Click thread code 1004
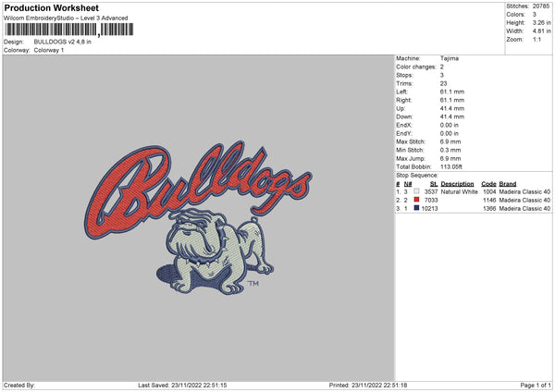 [489, 191]
